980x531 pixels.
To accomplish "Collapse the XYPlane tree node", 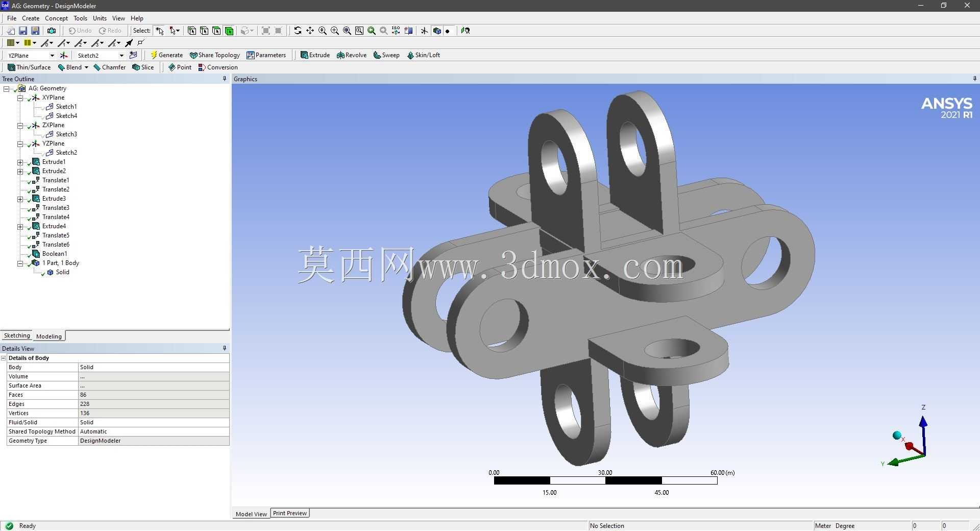I will [x=20, y=98].
